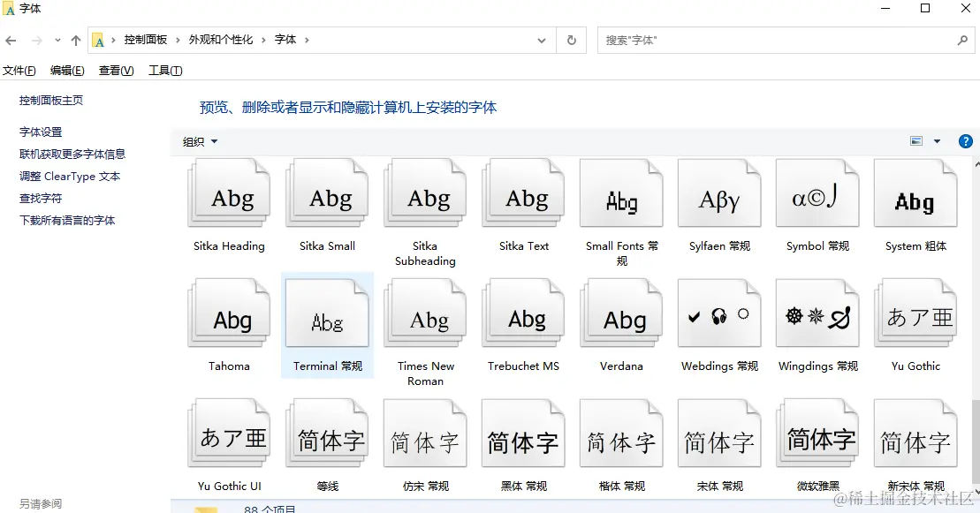Select the 宋体 常规 font icon
980x513 pixels.
pos(720,433)
